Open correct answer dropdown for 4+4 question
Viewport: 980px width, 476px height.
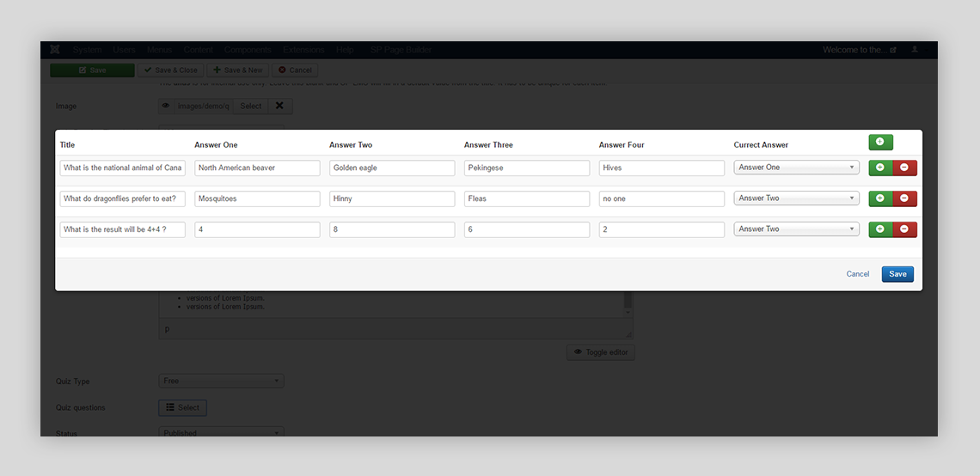796,229
